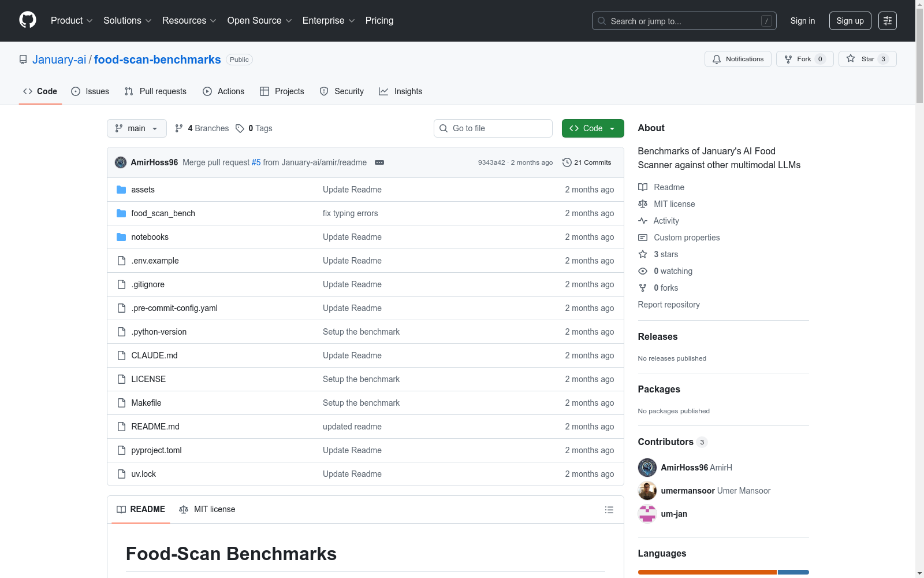View 21 Commits history

click(x=587, y=162)
